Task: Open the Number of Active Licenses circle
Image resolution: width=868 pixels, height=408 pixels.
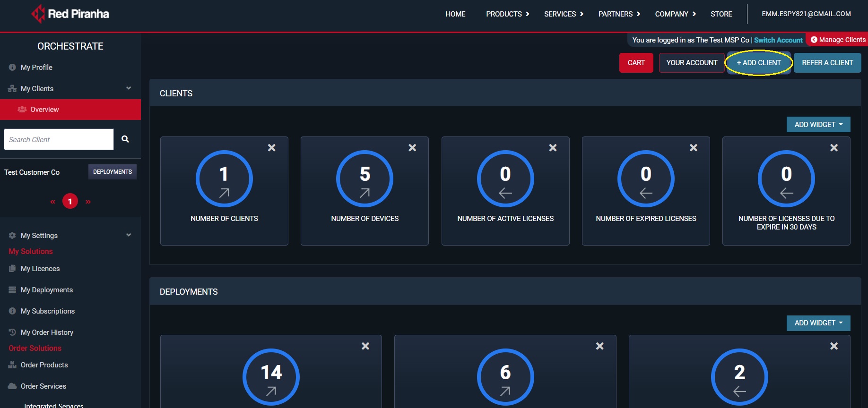Action: click(505, 179)
